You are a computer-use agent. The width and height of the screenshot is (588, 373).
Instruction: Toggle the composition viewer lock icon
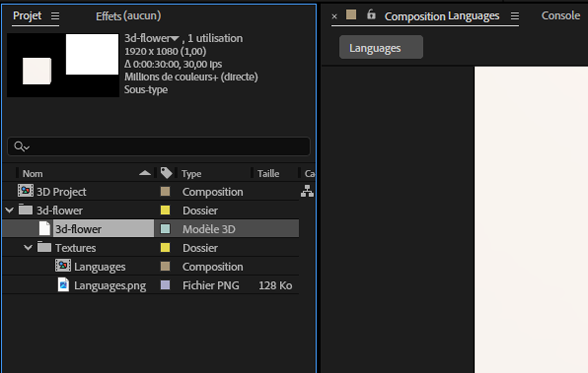(x=371, y=15)
